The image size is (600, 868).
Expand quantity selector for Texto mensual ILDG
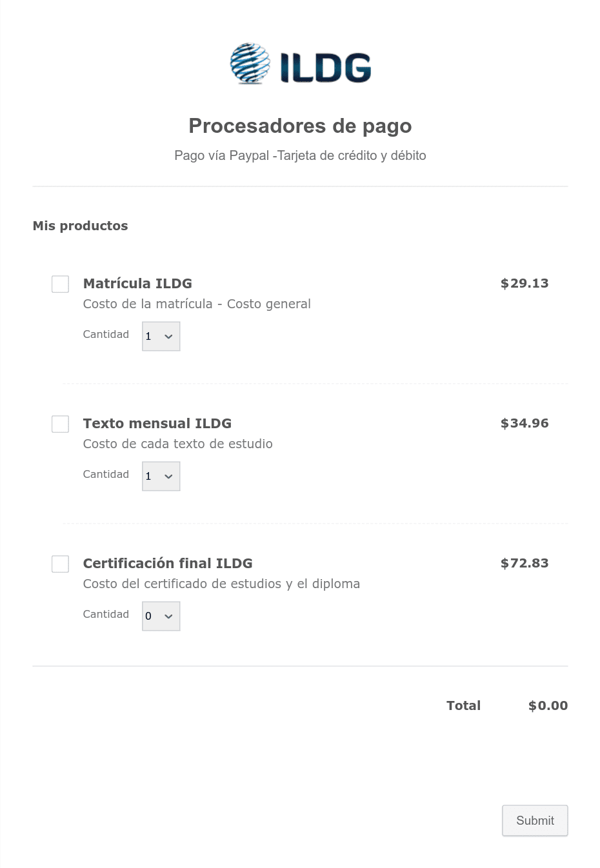(x=161, y=477)
